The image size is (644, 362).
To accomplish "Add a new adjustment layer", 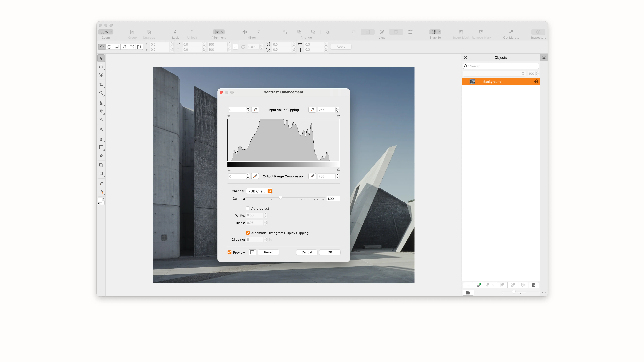I will tap(478, 285).
